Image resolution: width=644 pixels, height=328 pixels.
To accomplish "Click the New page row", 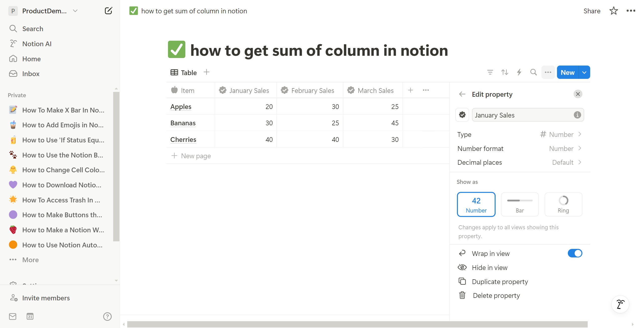I will pyautogui.click(x=308, y=156).
